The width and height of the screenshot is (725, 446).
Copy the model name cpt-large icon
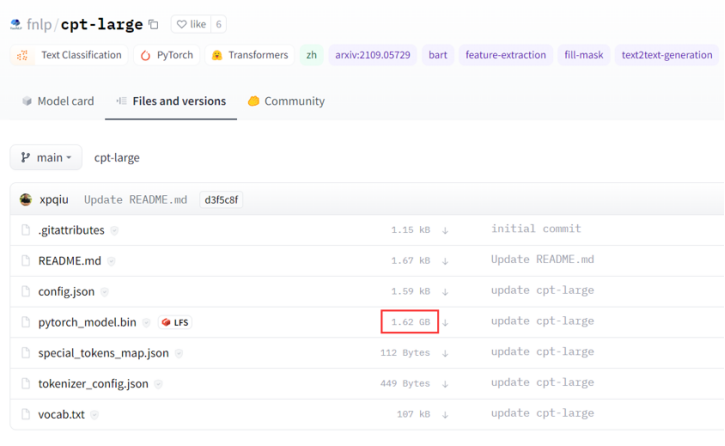[154, 24]
